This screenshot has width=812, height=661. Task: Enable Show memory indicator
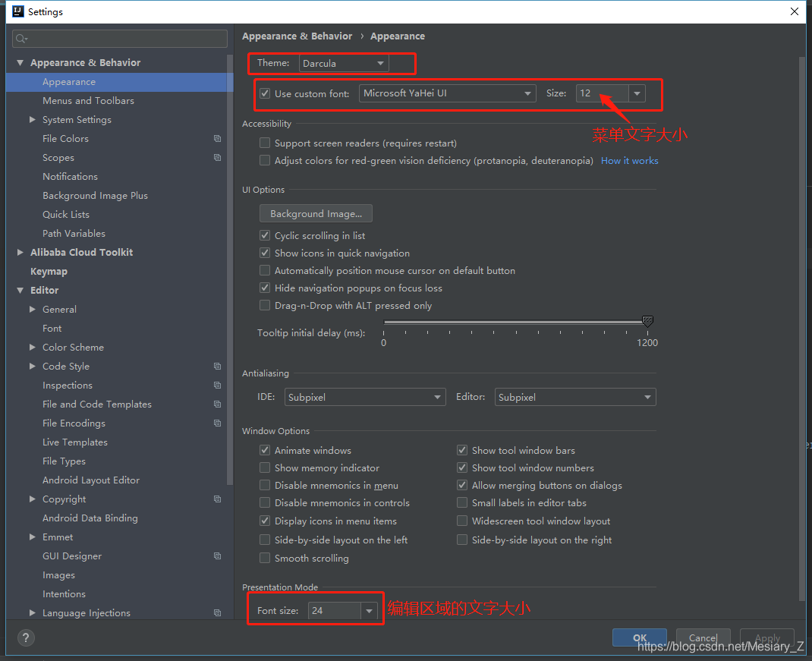(x=265, y=467)
